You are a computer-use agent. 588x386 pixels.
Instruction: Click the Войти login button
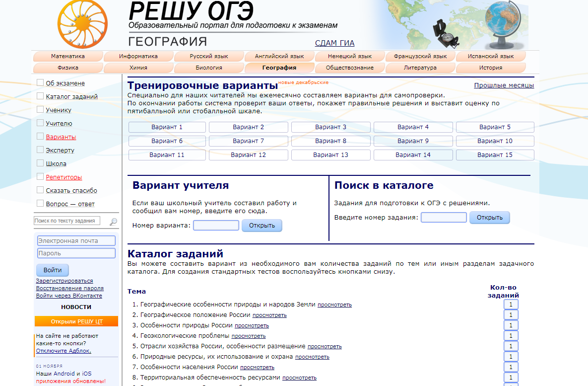coord(53,270)
